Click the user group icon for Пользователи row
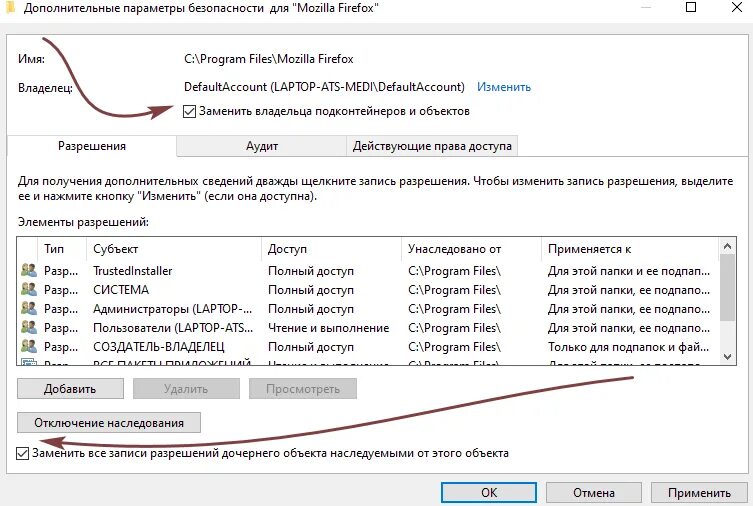This screenshot has width=753, height=506. click(x=29, y=328)
